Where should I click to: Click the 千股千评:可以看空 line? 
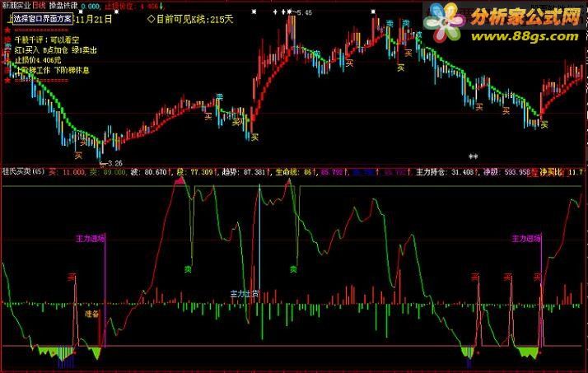point(47,40)
